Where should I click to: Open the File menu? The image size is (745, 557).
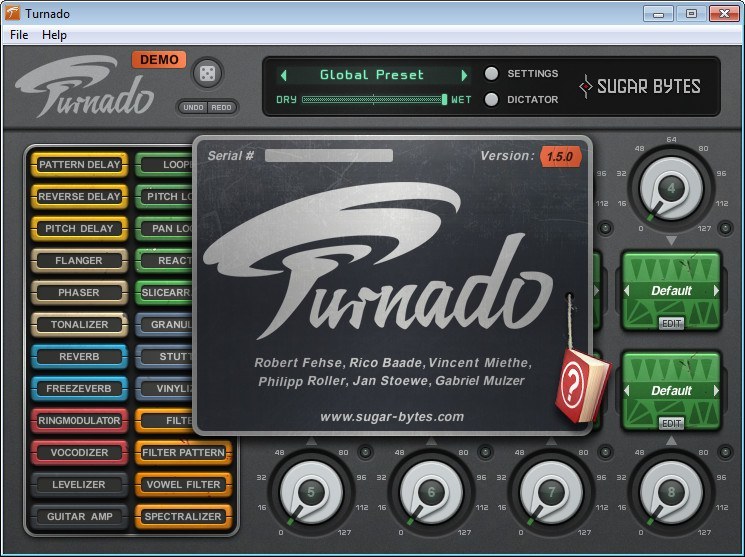pyautogui.click(x=19, y=35)
